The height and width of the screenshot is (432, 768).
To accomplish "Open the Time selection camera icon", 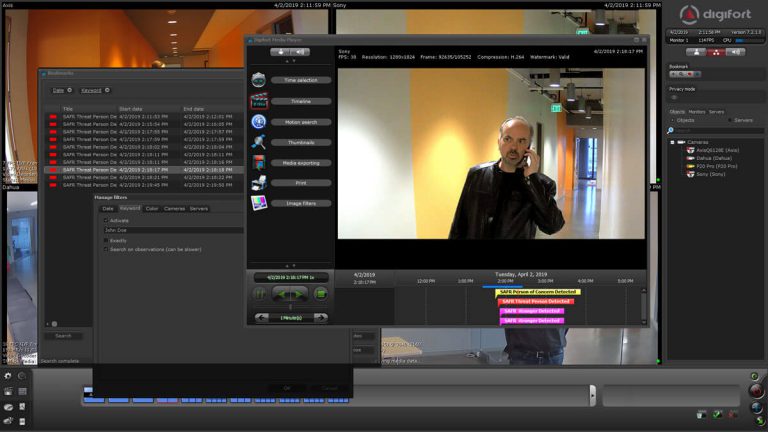I will 259,79.
